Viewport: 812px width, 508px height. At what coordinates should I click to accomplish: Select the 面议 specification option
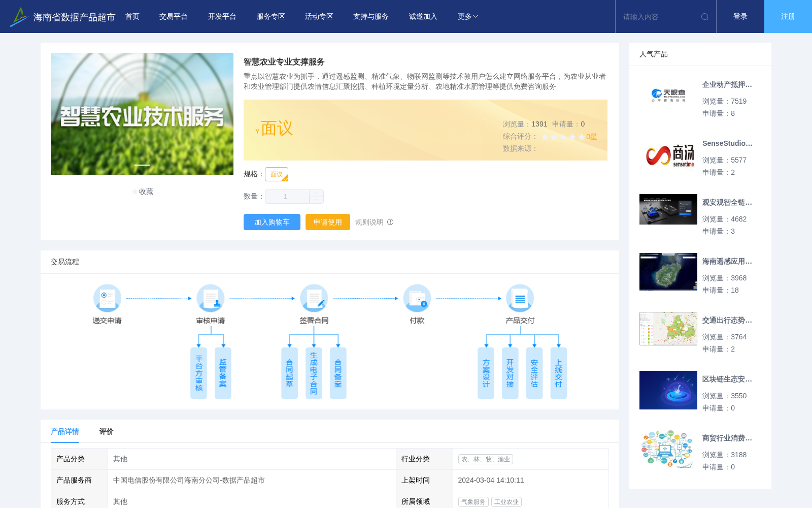tap(277, 174)
